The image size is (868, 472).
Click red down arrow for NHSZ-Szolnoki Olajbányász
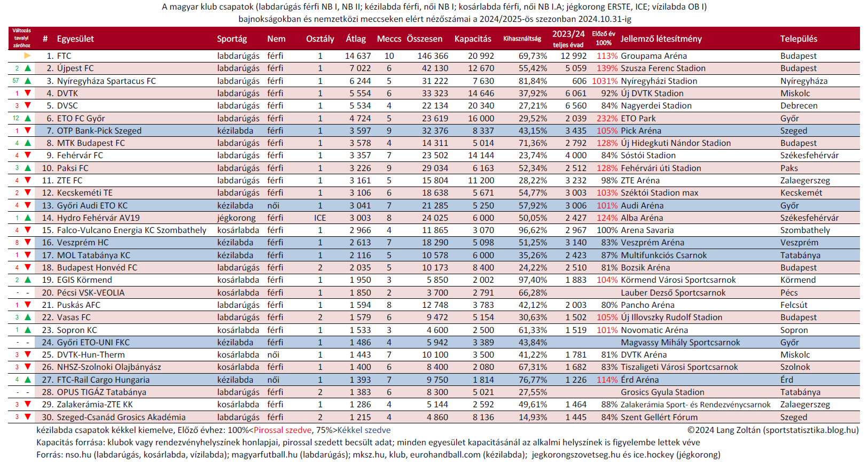28,367
